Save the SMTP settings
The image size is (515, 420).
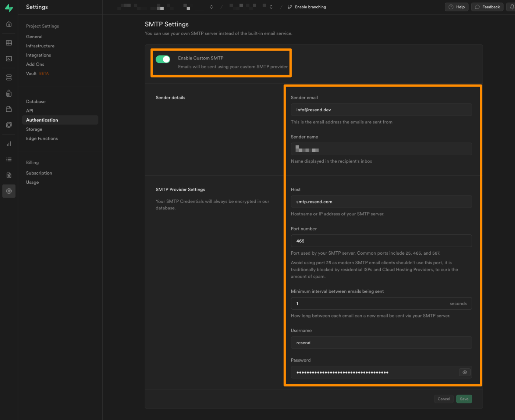point(464,399)
